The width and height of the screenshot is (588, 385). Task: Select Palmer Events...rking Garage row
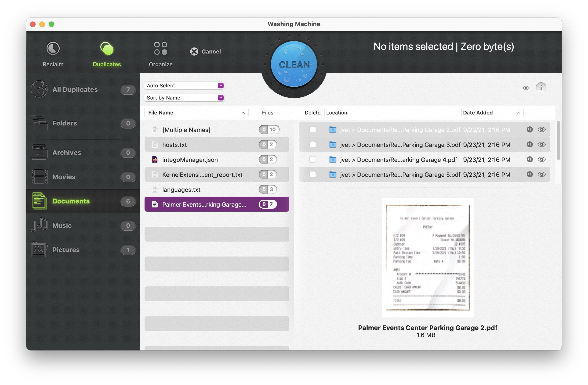[x=217, y=204]
